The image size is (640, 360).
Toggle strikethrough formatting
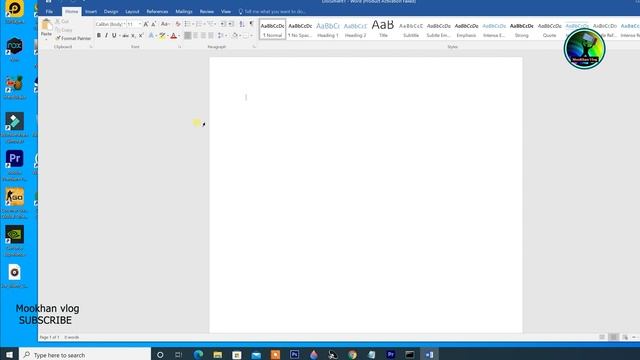click(x=125, y=36)
